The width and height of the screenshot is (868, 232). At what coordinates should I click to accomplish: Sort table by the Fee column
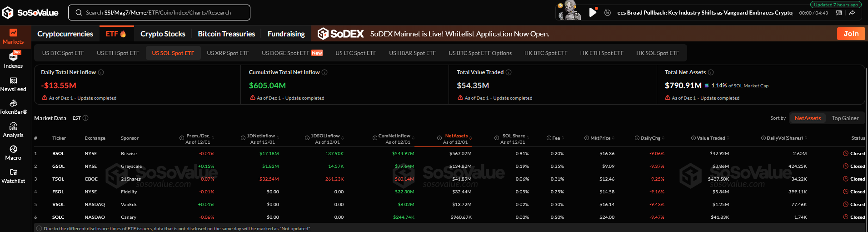point(556,138)
